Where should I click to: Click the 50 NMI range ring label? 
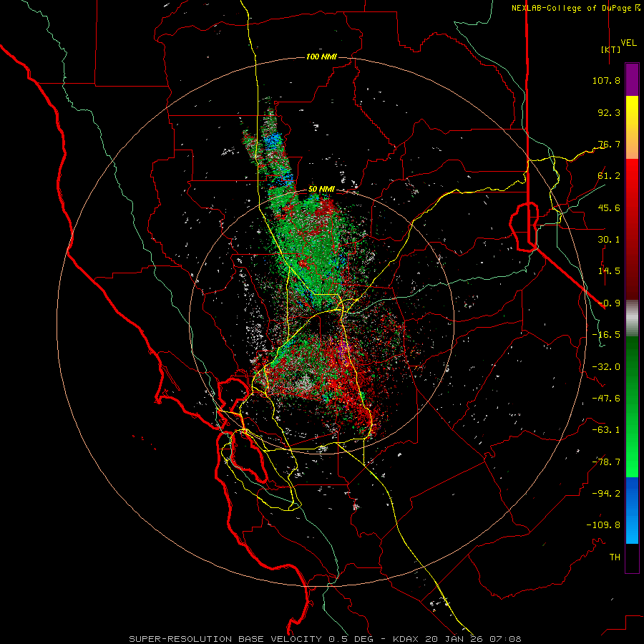[x=321, y=190]
